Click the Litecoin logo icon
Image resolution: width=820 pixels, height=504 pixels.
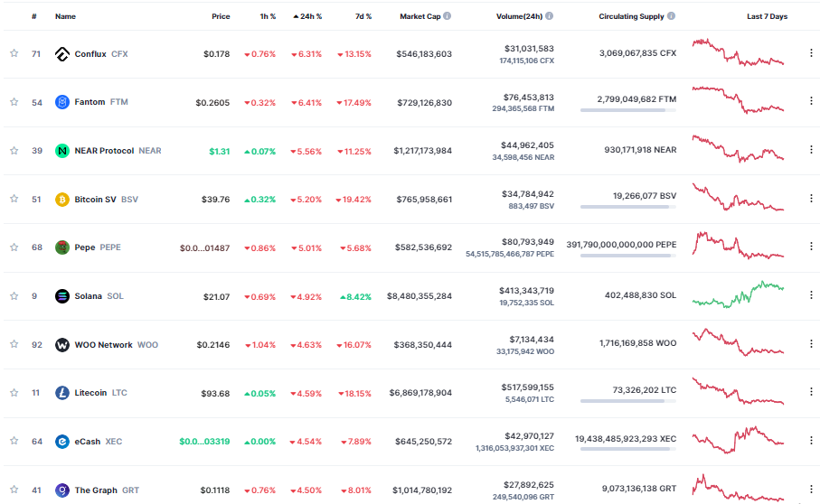pyautogui.click(x=62, y=393)
